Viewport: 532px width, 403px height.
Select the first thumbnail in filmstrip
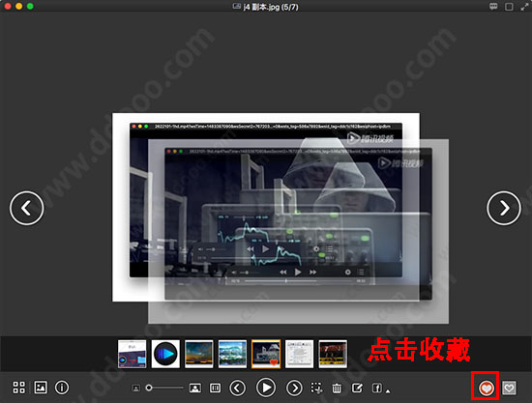pyautogui.click(x=132, y=354)
